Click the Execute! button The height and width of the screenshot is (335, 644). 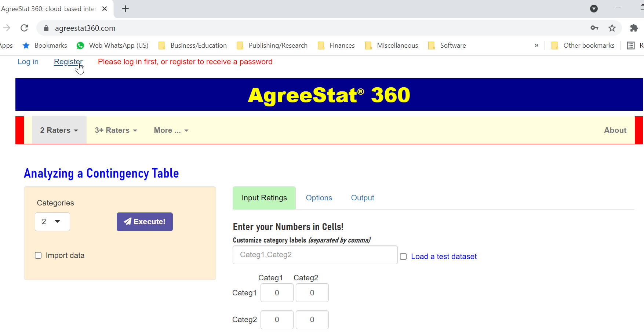[x=144, y=222]
